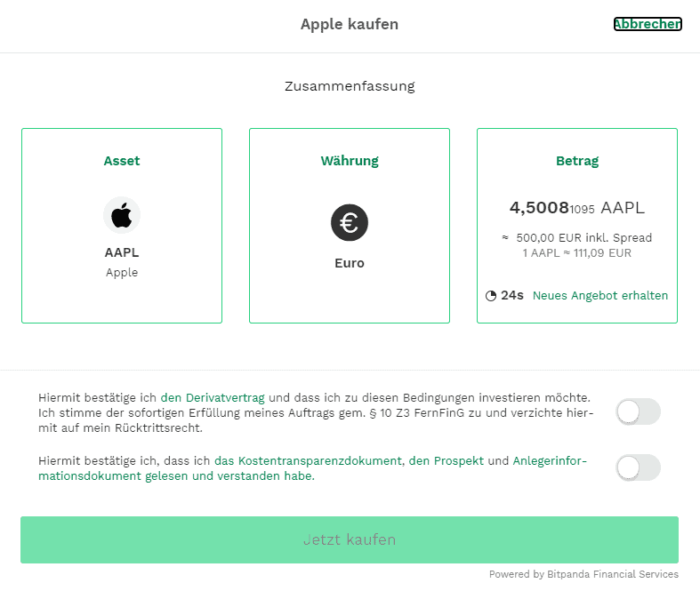
Task: Enable the Kostentransparenzdokument confirmation toggle
Action: [638, 467]
